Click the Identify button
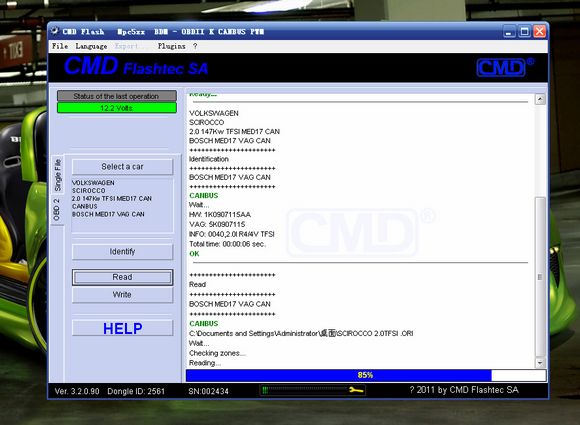Image resolution: width=580 pixels, height=425 pixels. pos(122,252)
